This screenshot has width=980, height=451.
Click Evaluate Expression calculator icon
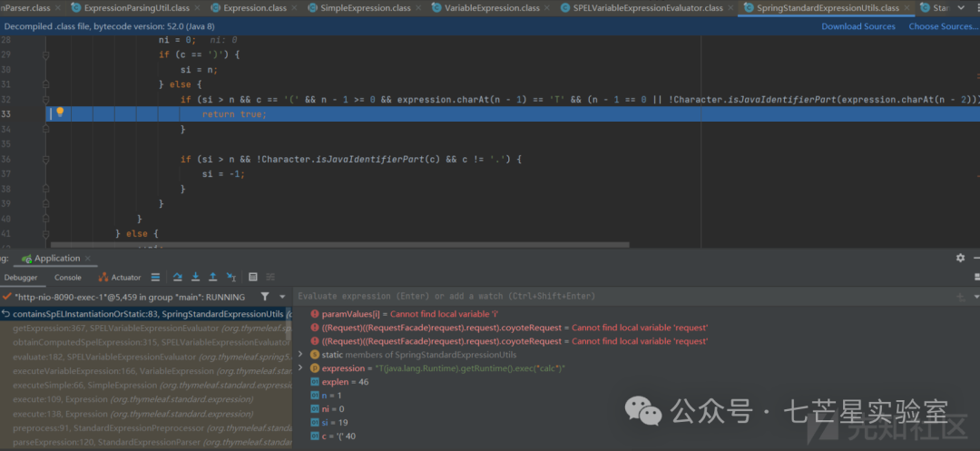253,278
